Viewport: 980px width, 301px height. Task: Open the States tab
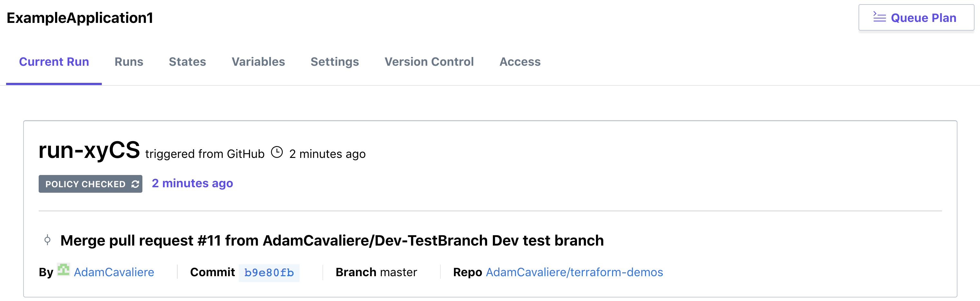pyautogui.click(x=187, y=62)
